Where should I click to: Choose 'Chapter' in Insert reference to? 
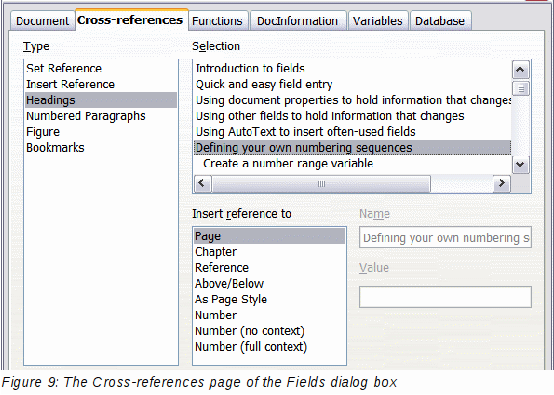pyautogui.click(x=269, y=252)
